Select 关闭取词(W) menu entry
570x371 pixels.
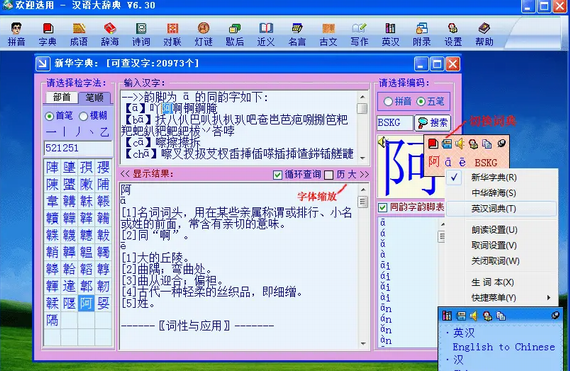501,261
